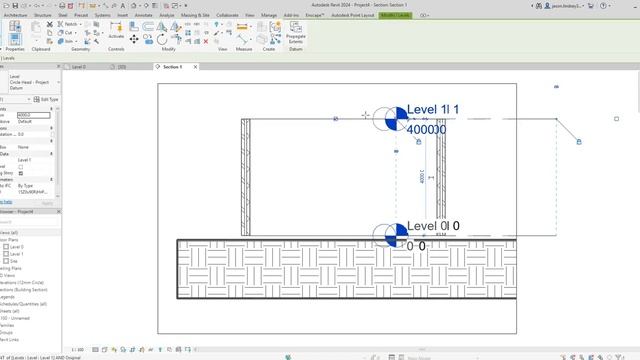
Task: Click the Project Browser search field
Action: 29,222
